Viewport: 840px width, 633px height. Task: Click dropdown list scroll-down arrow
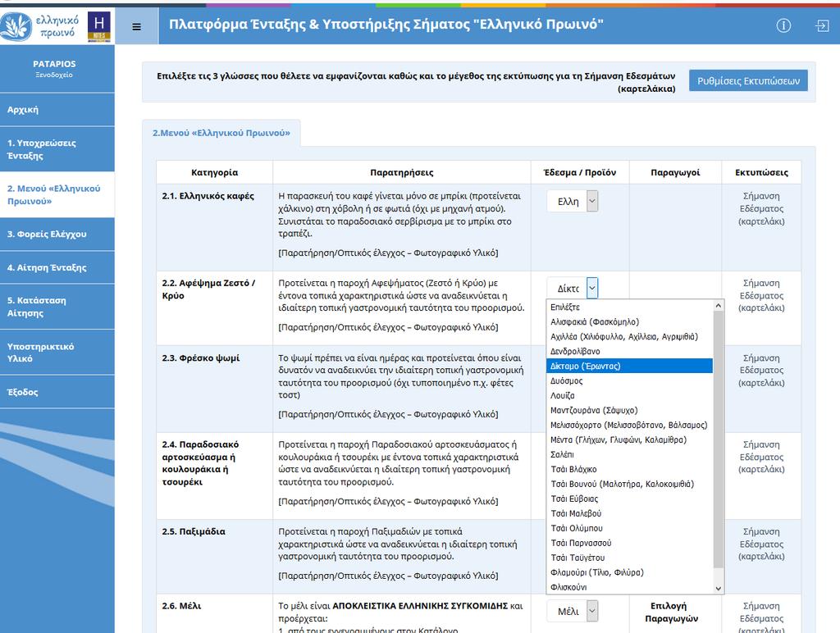719,588
